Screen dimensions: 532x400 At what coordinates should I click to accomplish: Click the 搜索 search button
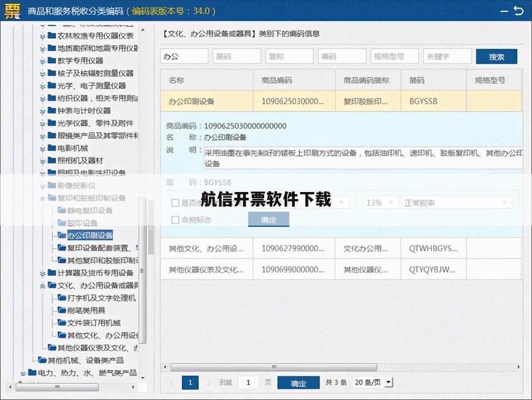(497, 57)
